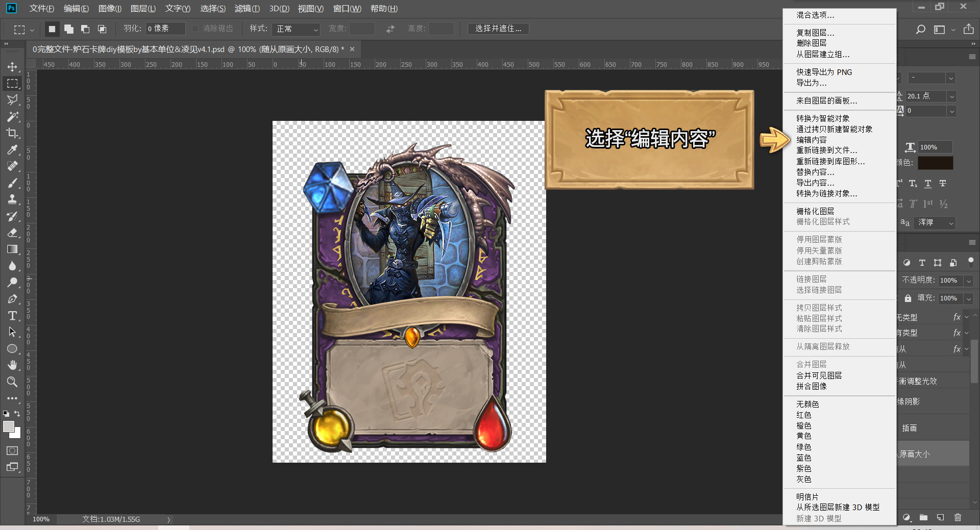Open the Style dropdown showing 正常
This screenshot has height=530, width=980.
(x=296, y=29)
